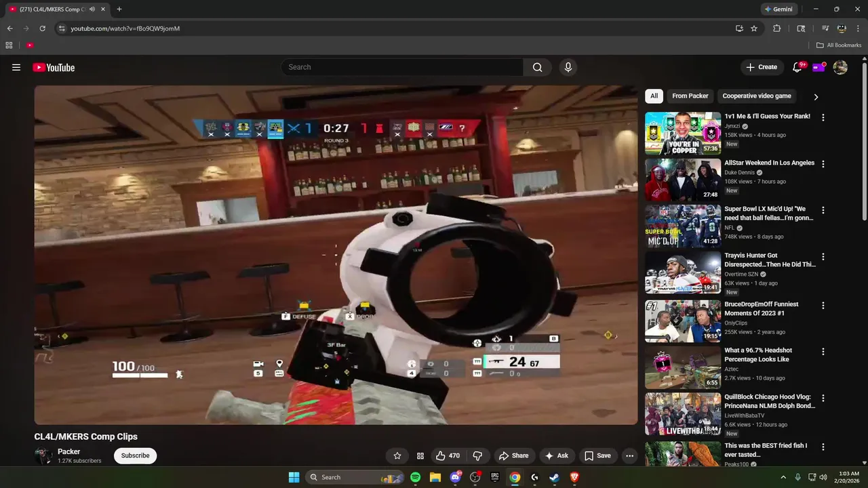This screenshot has width=868, height=488.
Task: Select the All filter chip
Action: pyautogui.click(x=654, y=96)
